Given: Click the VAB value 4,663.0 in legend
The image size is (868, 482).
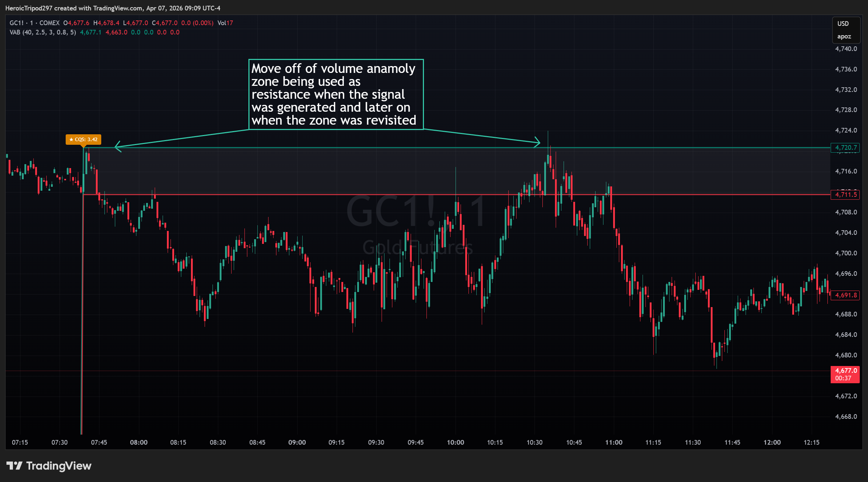Looking at the screenshot, I should pos(116,32).
